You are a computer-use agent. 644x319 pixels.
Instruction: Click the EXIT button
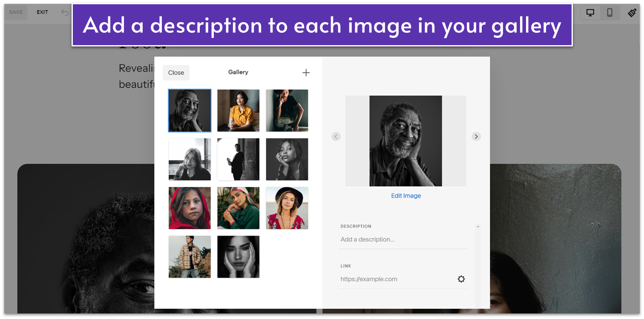[x=42, y=12]
